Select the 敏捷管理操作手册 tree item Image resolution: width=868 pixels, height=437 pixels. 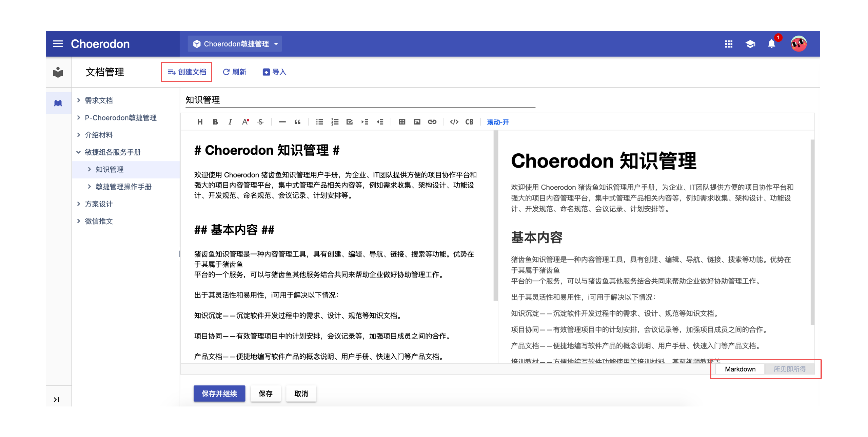[x=123, y=187]
